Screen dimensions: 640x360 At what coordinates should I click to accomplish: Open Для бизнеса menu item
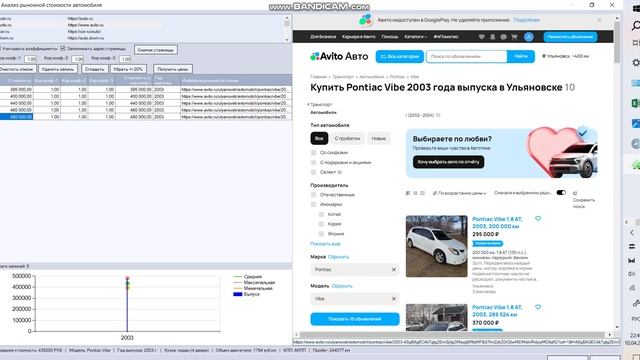coord(323,37)
